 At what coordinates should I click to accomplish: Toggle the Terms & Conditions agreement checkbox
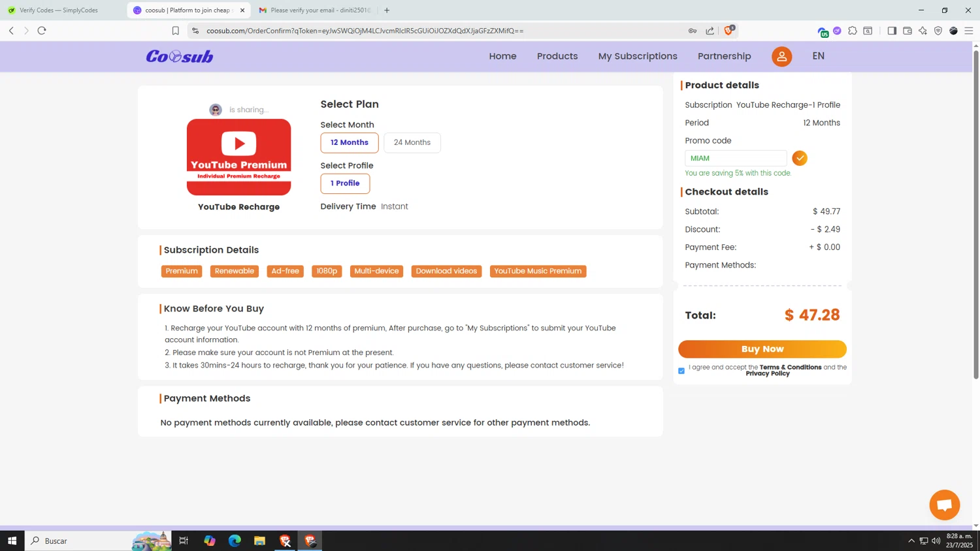point(681,371)
